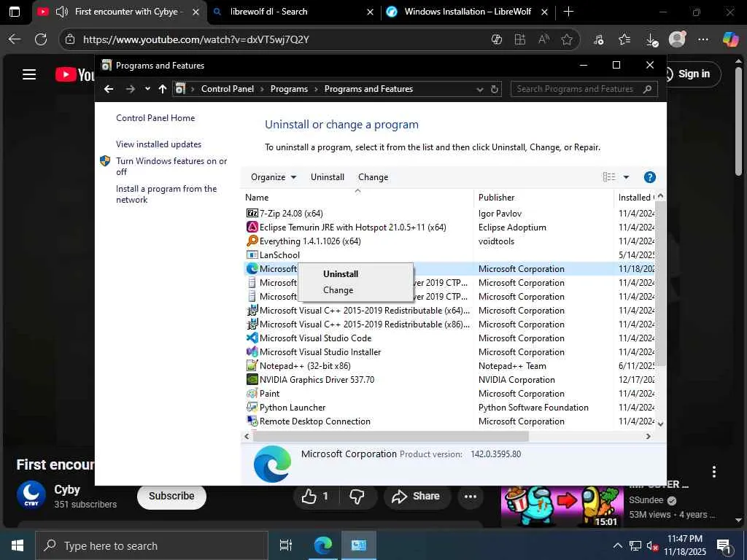The image size is (747, 560).
Task: Click the LanSchool program icon
Action: 252,254
